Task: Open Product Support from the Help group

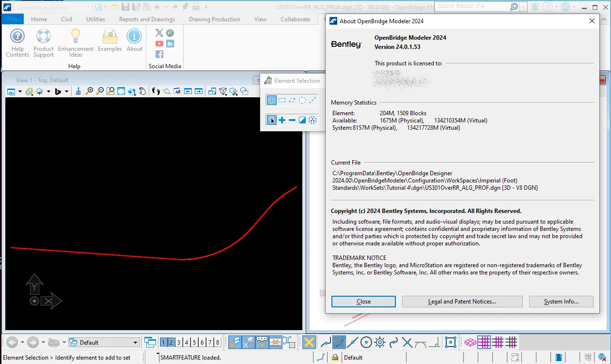Action: pyautogui.click(x=44, y=43)
